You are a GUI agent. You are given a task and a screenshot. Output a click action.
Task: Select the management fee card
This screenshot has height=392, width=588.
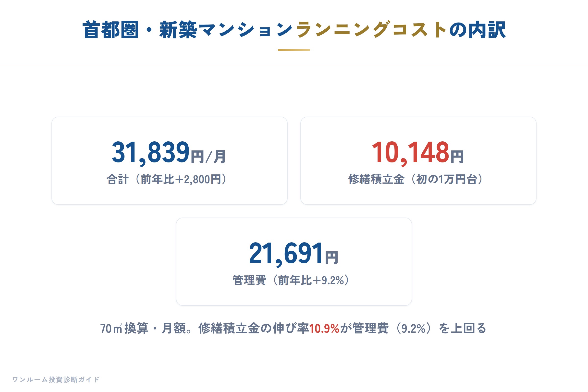294,262
